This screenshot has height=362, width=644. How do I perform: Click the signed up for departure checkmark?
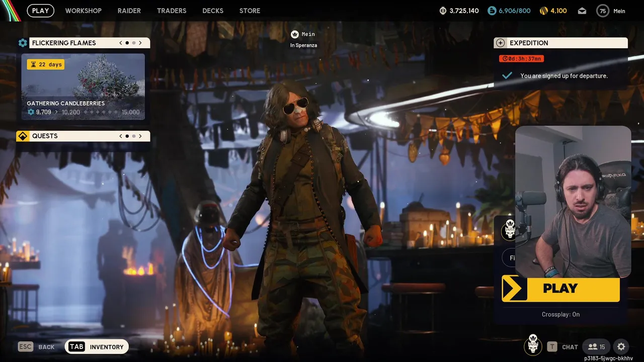click(x=507, y=75)
